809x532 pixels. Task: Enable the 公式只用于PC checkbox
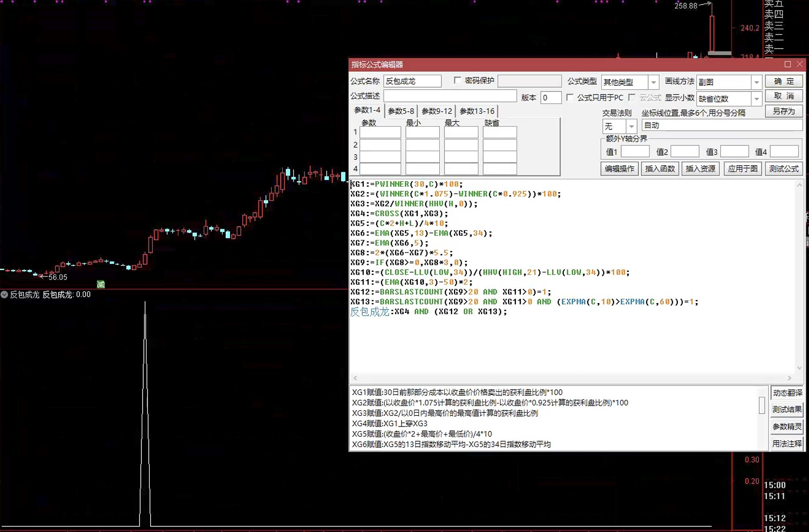570,98
